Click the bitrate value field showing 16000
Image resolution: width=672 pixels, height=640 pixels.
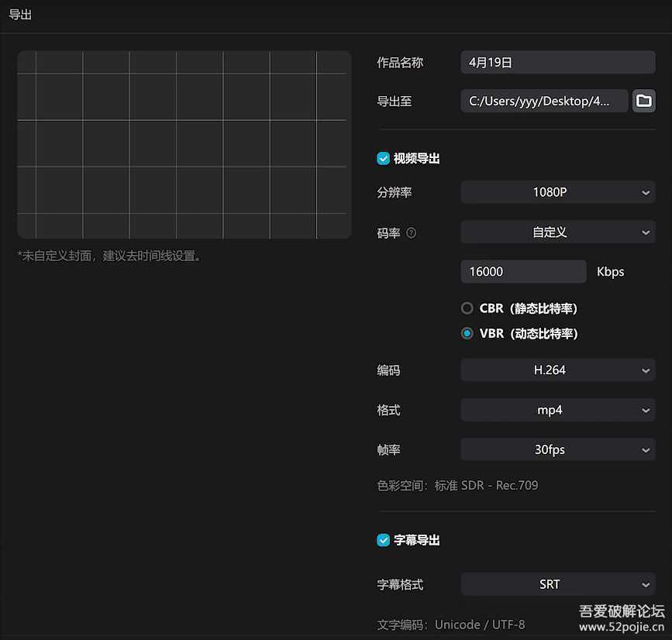pos(523,271)
